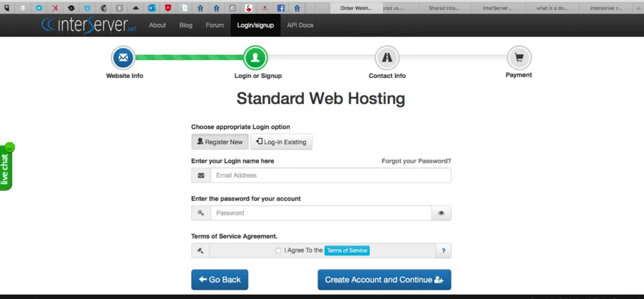
Task: Switch to the Order Webh... browser tab
Action: coord(357,8)
